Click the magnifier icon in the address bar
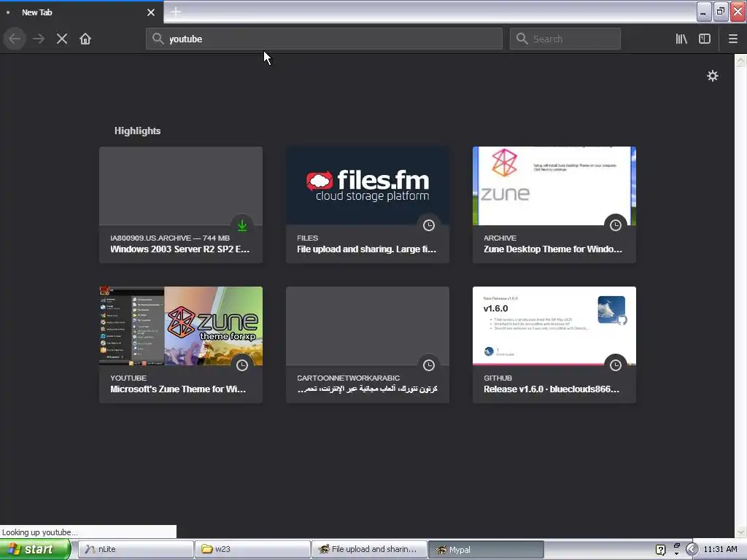The height and width of the screenshot is (560, 747). coord(158,39)
